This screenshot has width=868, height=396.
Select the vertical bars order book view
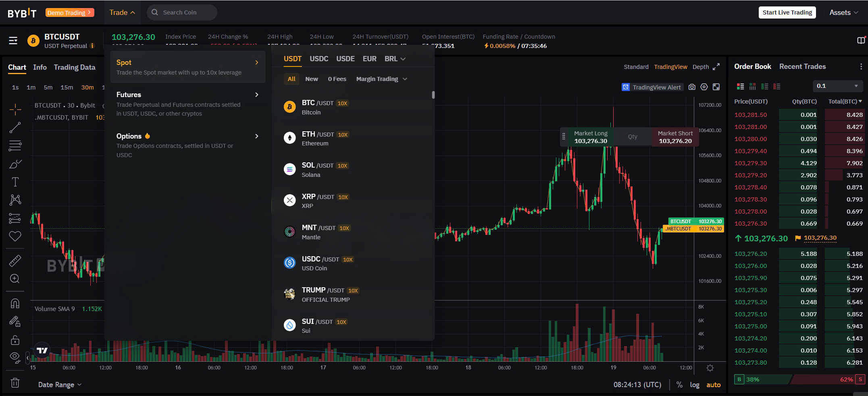[x=753, y=86]
